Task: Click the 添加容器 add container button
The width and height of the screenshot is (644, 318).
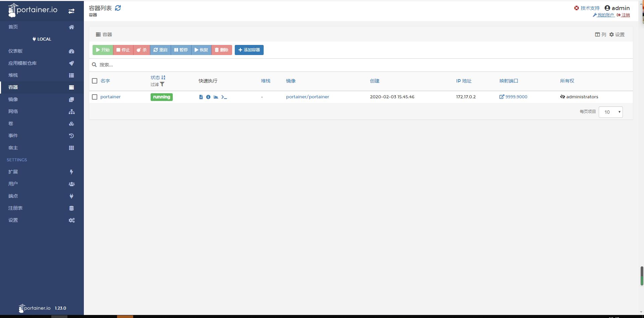Action: (x=249, y=50)
